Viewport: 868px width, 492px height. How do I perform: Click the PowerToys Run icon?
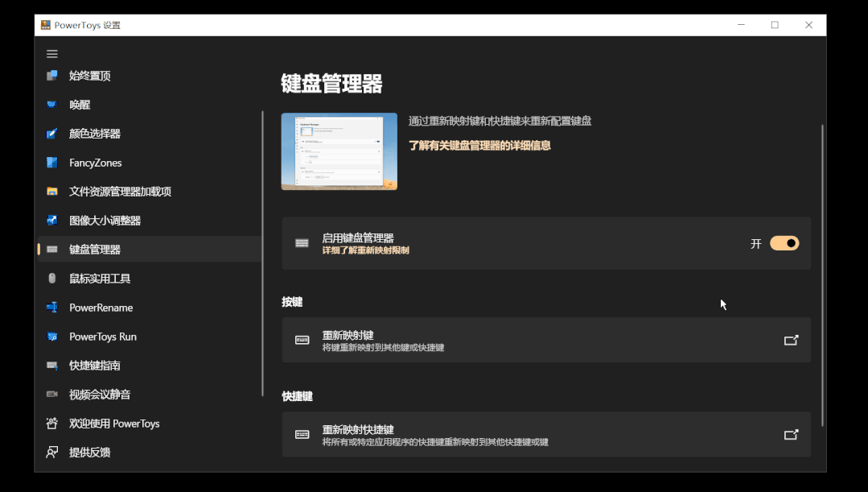[52, 337]
